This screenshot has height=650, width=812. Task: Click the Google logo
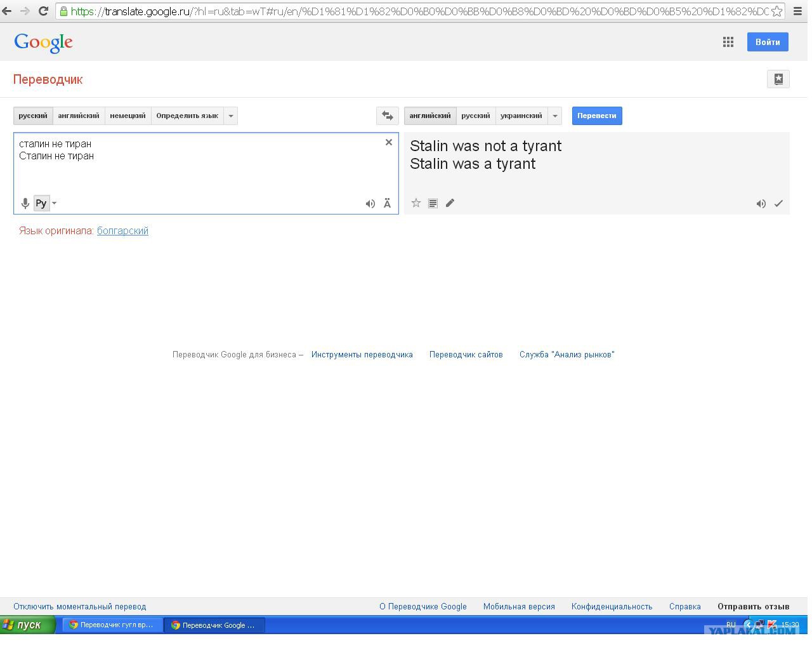[x=43, y=43]
